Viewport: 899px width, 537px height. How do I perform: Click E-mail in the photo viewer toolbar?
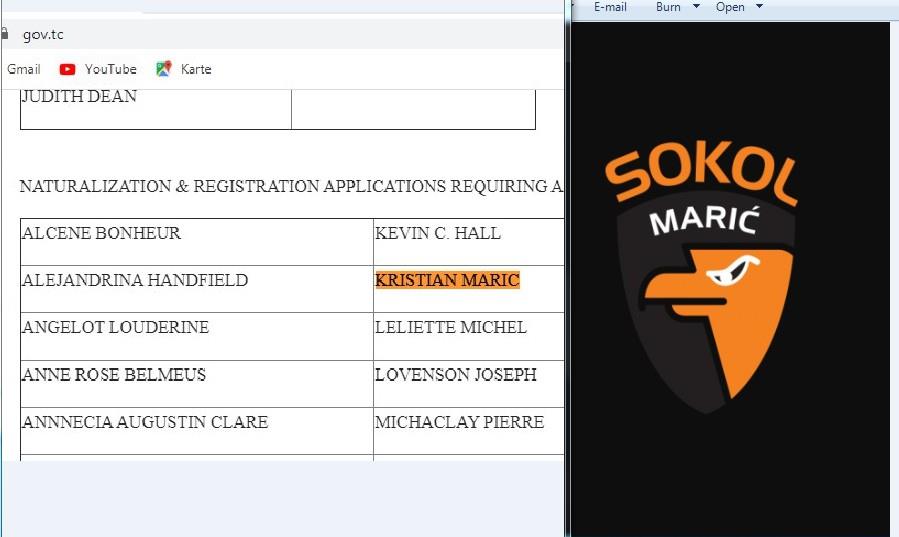tap(610, 7)
